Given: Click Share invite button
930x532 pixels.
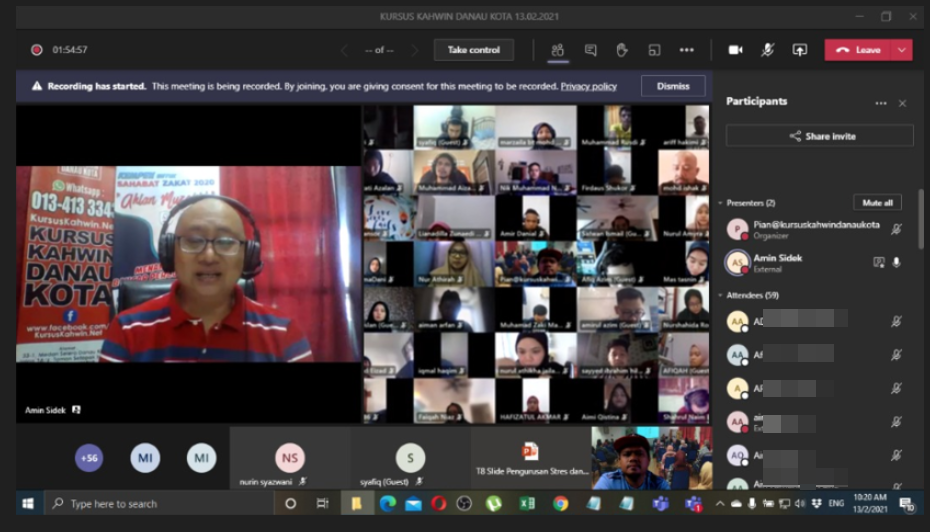Looking at the screenshot, I should tap(820, 136).
